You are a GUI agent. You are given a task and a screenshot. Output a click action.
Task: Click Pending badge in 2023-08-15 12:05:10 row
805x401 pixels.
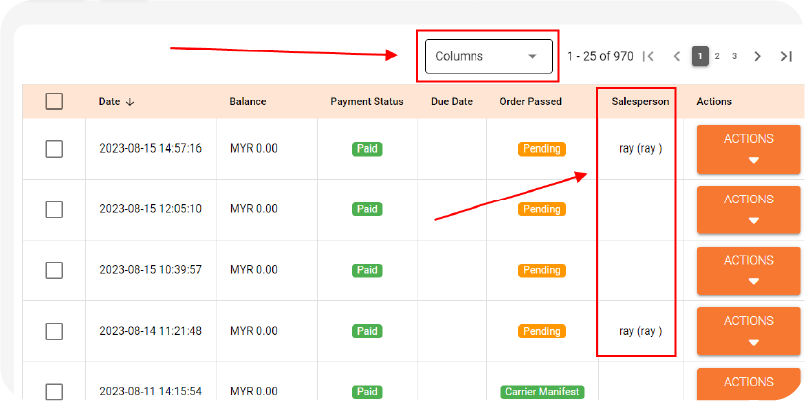[x=542, y=209]
